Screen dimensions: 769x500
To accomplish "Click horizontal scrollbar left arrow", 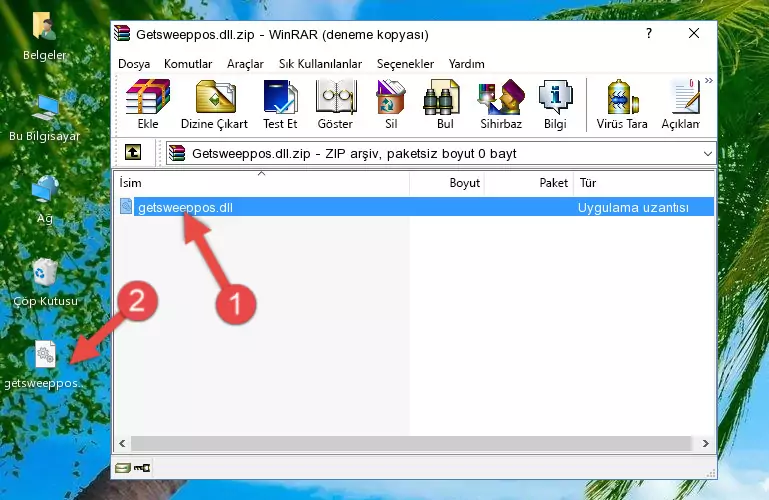I will pos(122,443).
